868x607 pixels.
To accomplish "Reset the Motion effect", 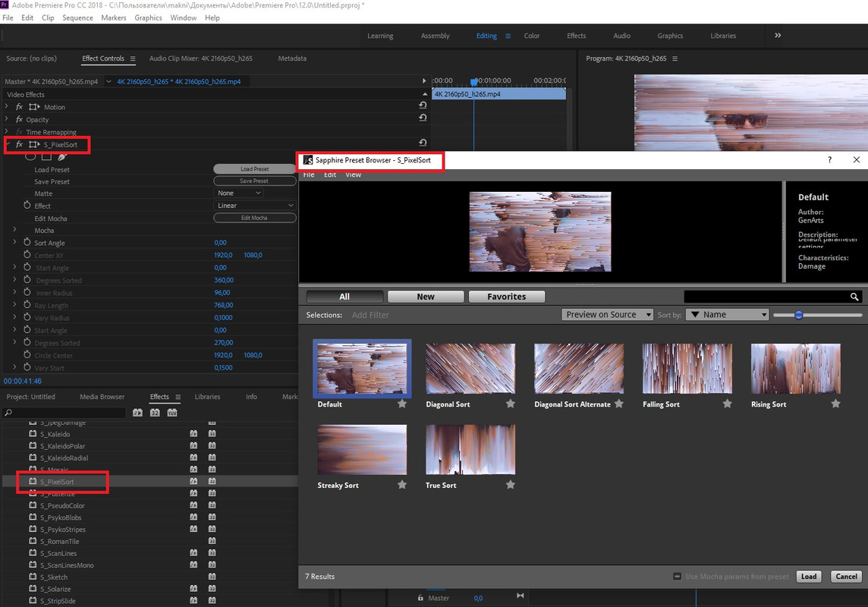I will coord(423,105).
